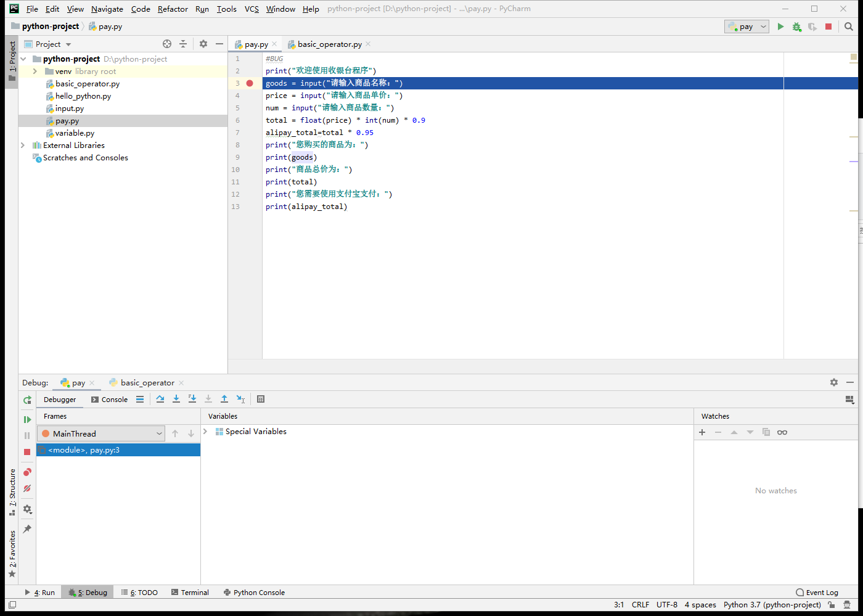
Task: Open hello_python.py in project tree
Action: [83, 96]
